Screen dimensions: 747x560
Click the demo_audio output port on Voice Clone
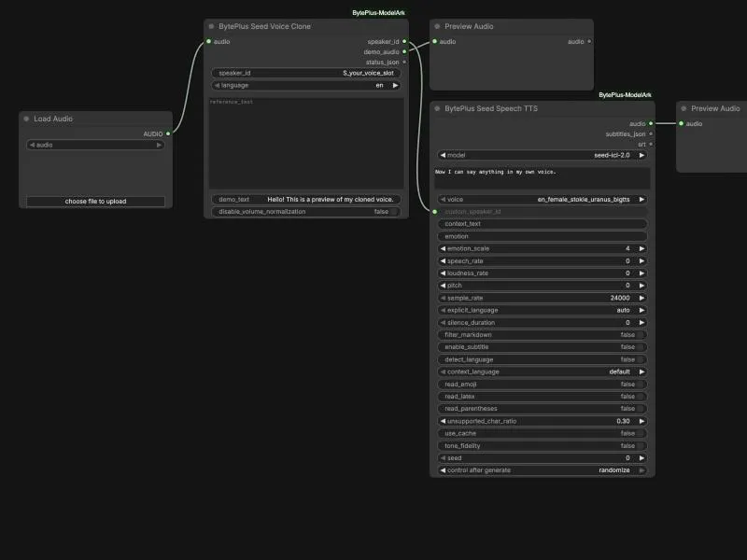[404, 51]
